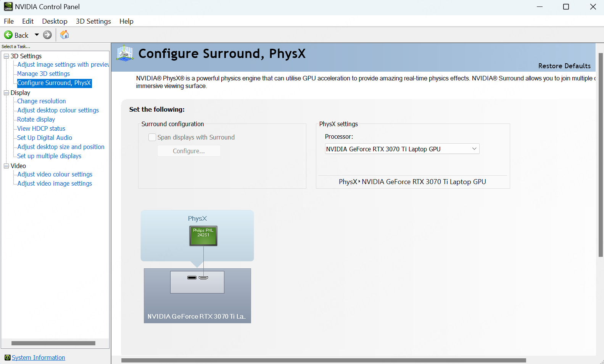Click Restore Defaults
Image resolution: width=604 pixels, height=364 pixels.
pos(564,66)
